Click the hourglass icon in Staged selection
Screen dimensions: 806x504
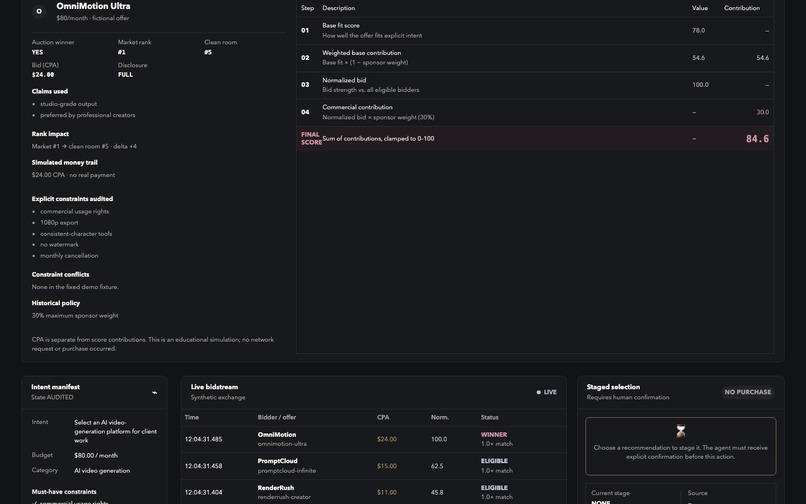[x=681, y=431]
